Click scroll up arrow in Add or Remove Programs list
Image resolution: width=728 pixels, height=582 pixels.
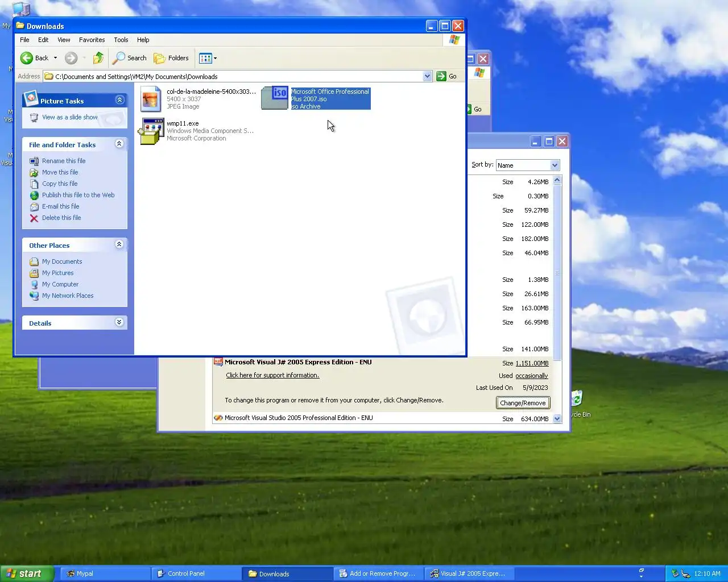557,180
